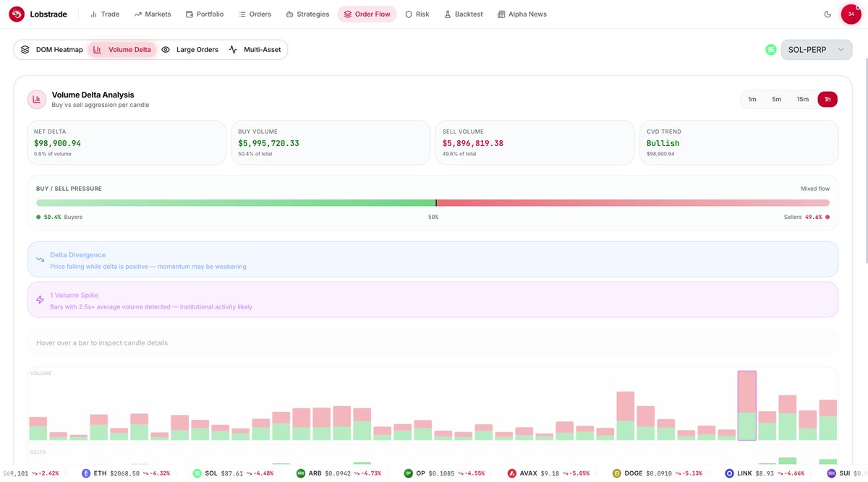Switch to DOM Heatmap tab

coord(51,50)
